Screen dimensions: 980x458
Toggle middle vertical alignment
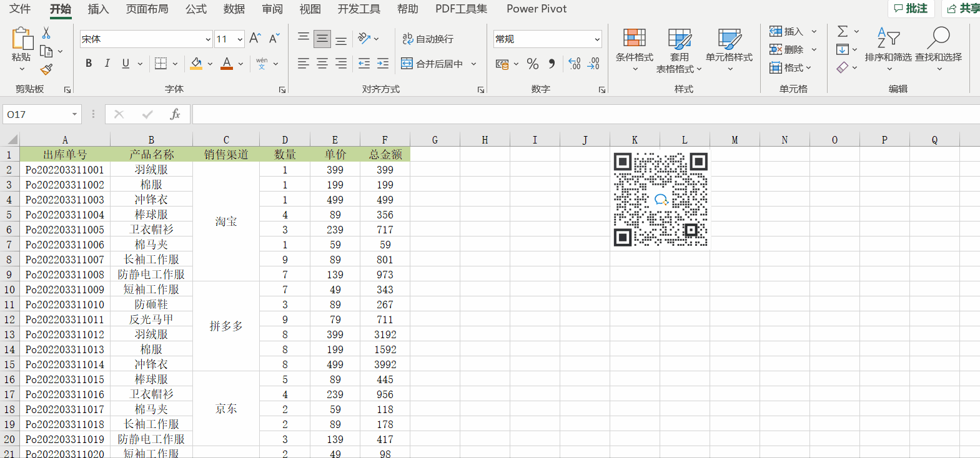[322, 39]
